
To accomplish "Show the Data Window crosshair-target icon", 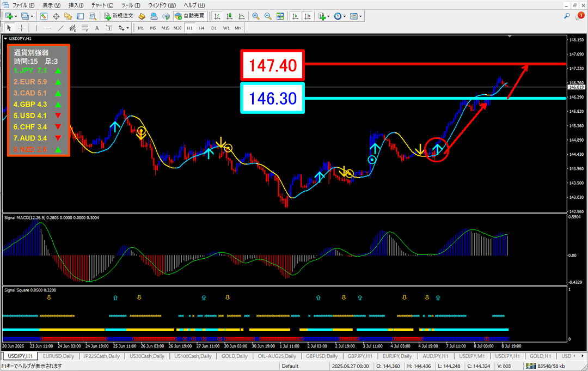I will [x=56, y=16].
